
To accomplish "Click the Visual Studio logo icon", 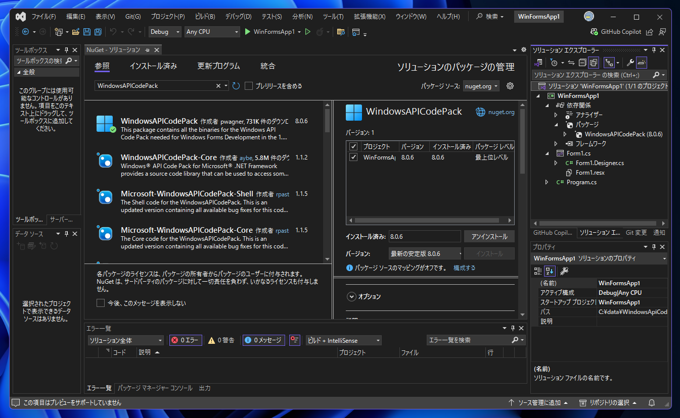I will [x=20, y=16].
